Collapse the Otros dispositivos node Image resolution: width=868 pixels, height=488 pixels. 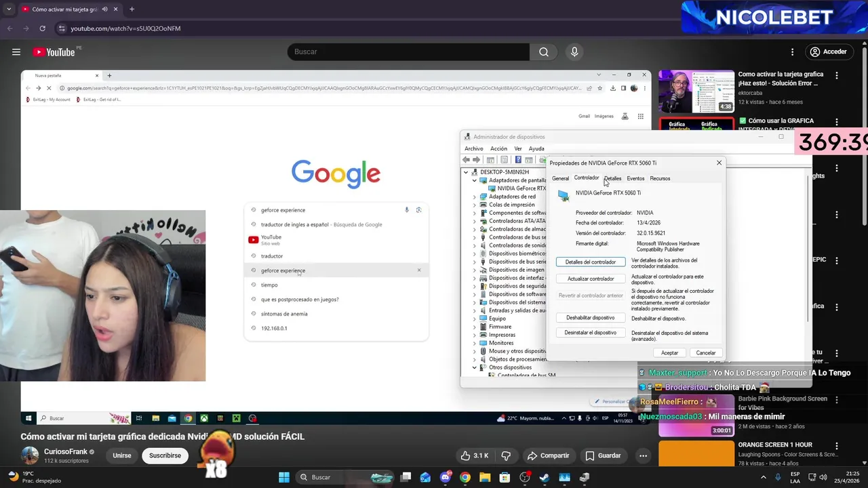pos(474,367)
